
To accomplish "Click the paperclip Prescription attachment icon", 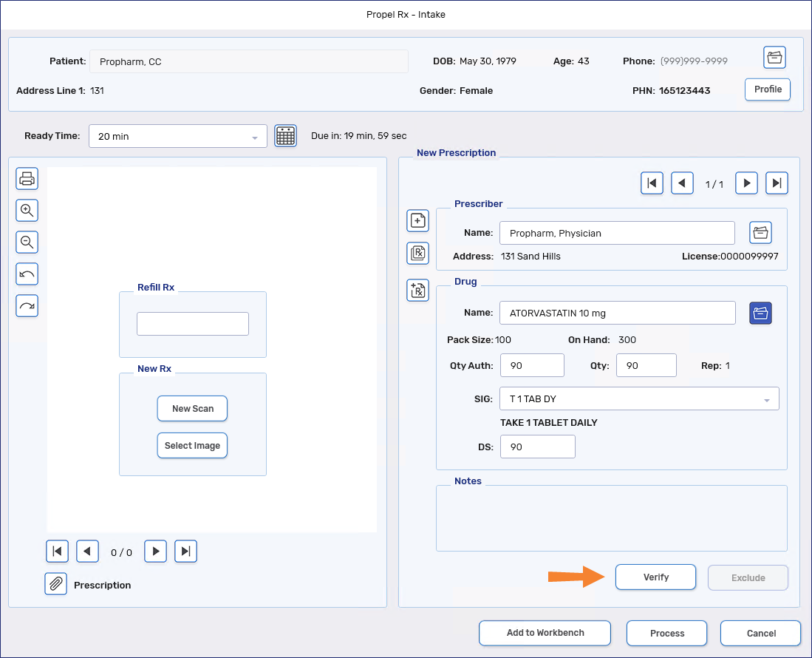I will (x=55, y=584).
